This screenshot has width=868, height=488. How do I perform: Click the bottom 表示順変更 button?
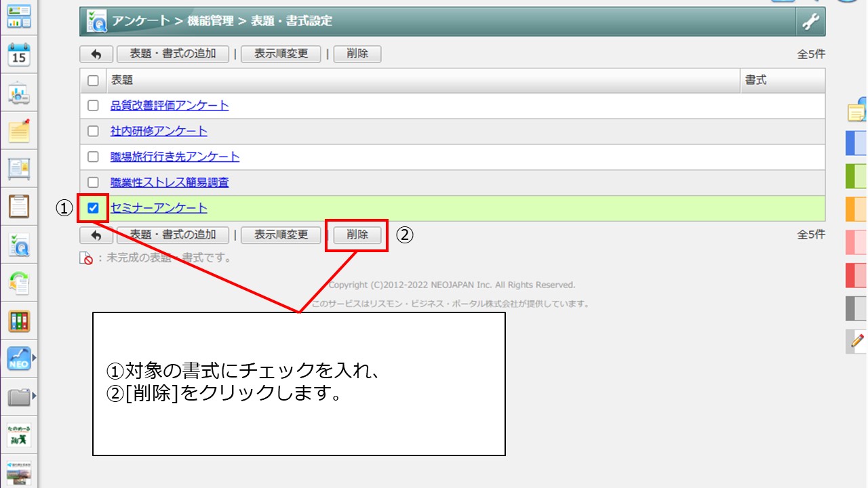(x=281, y=235)
